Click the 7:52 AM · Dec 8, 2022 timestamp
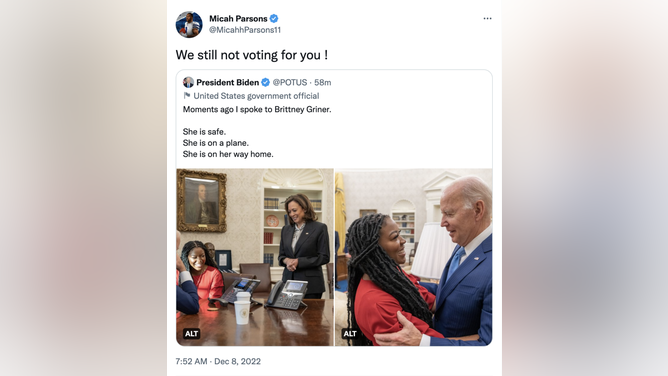 click(218, 361)
